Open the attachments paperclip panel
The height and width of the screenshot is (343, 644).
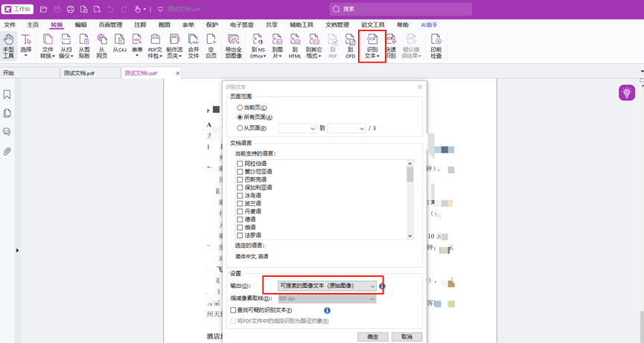7,151
